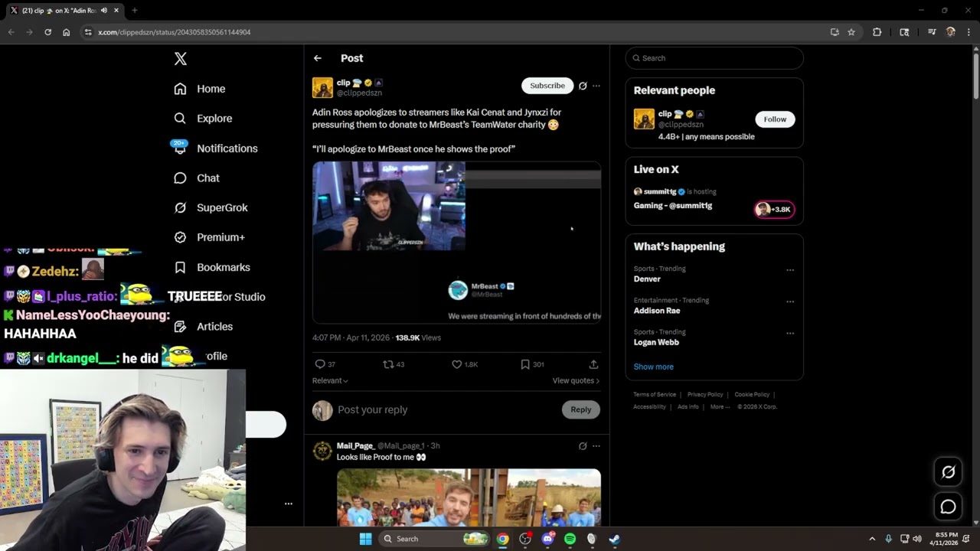
Task: Click the taskbar Search box
Action: coord(434,539)
